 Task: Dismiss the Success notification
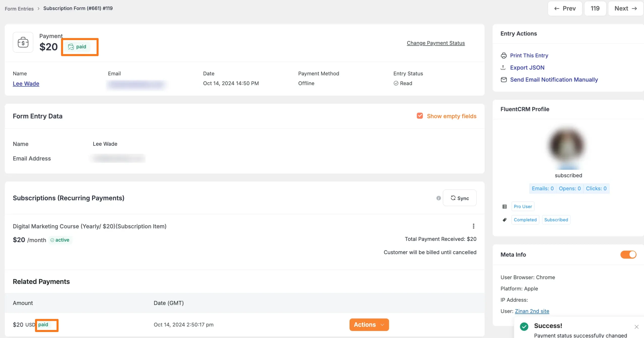coord(636,327)
